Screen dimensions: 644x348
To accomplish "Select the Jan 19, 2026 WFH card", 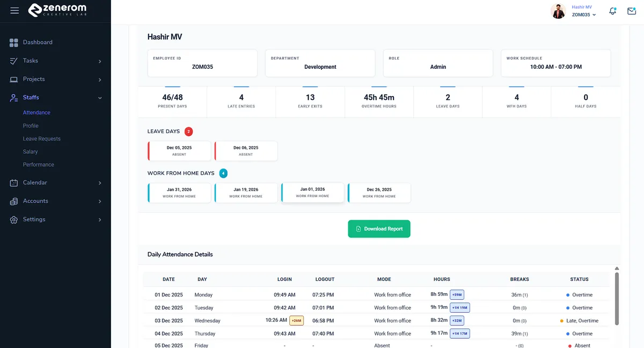I will (246, 193).
